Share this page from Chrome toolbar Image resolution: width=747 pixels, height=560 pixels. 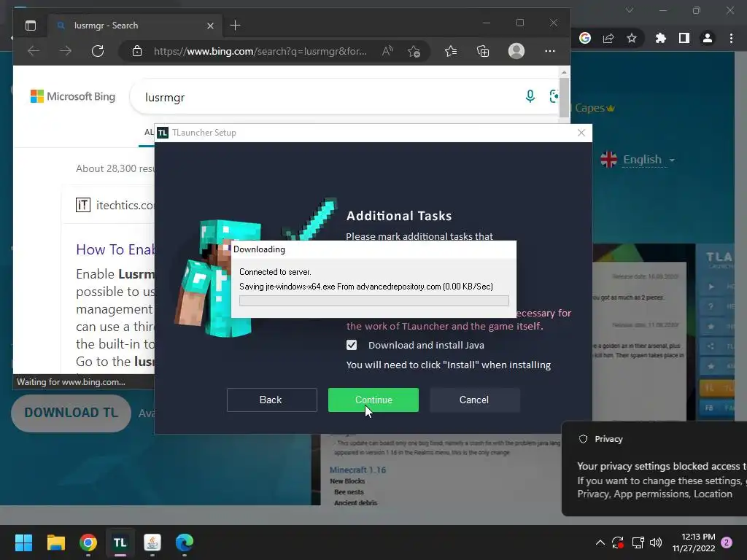(x=608, y=38)
